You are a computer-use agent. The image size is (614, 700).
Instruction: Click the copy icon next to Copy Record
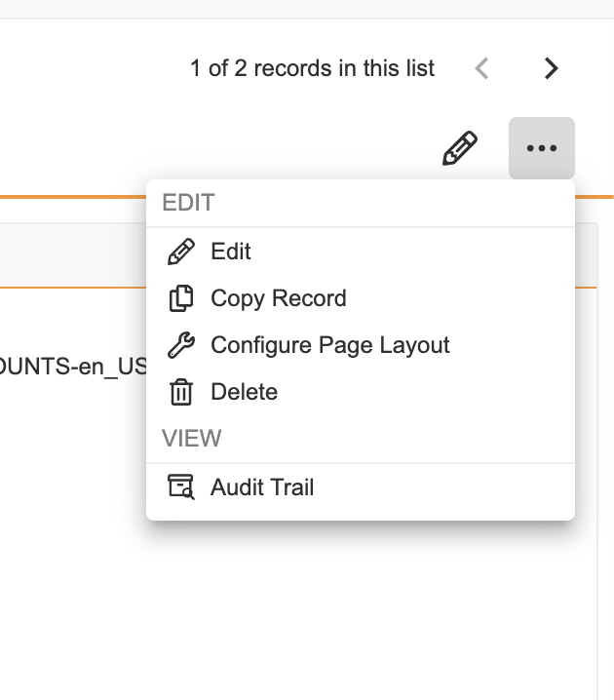coord(181,298)
